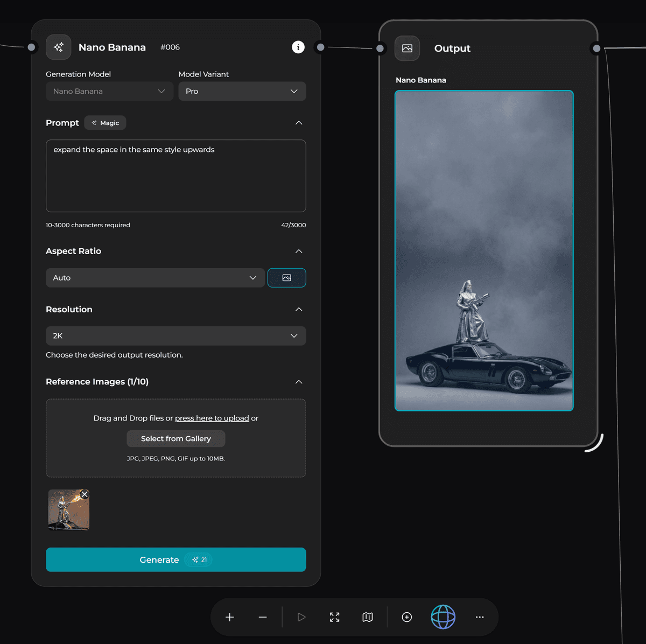Zoom in with the plus toolbar icon
Viewport: 646px width, 644px height.
click(x=230, y=617)
